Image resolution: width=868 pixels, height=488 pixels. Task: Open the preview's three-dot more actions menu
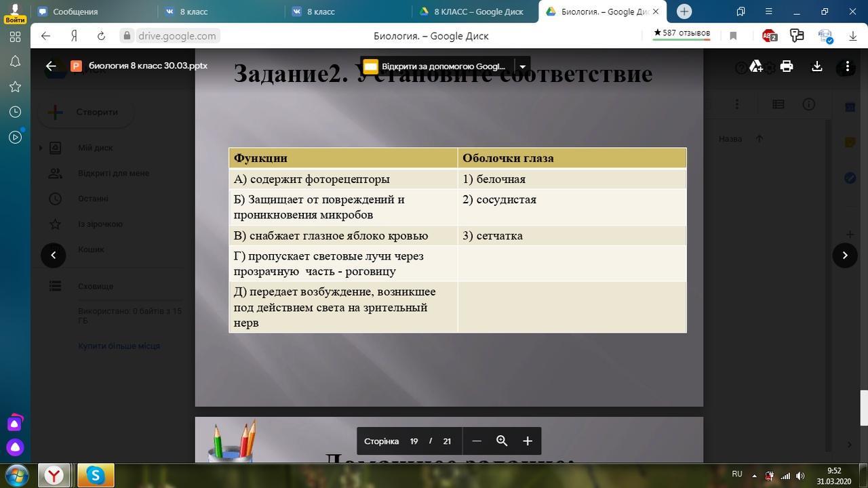(x=848, y=66)
